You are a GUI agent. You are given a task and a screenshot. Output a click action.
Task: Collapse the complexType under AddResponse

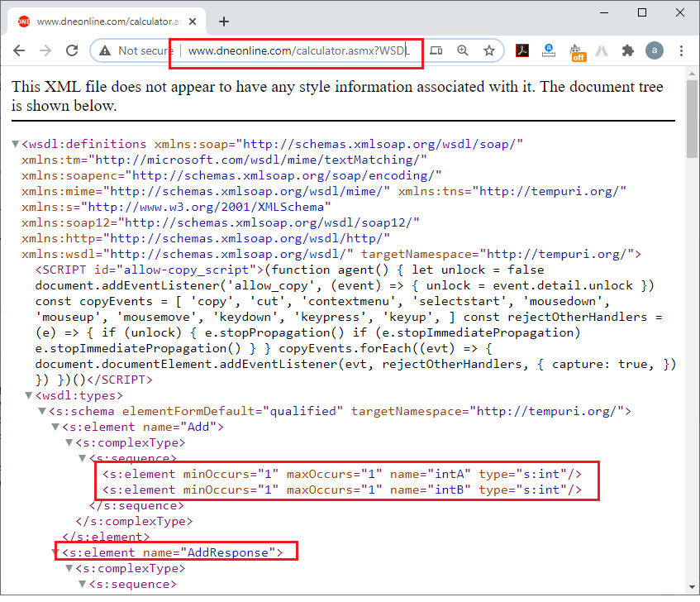pyautogui.click(x=69, y=568)
